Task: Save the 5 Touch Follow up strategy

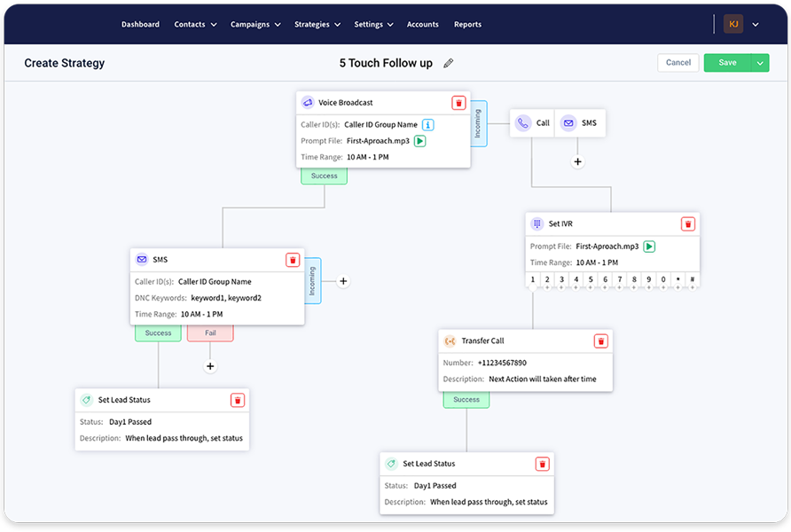Action: tap(726, 63)
